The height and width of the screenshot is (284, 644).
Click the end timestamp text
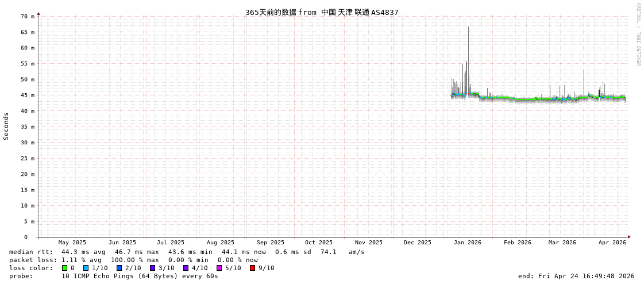click(576, 276)
